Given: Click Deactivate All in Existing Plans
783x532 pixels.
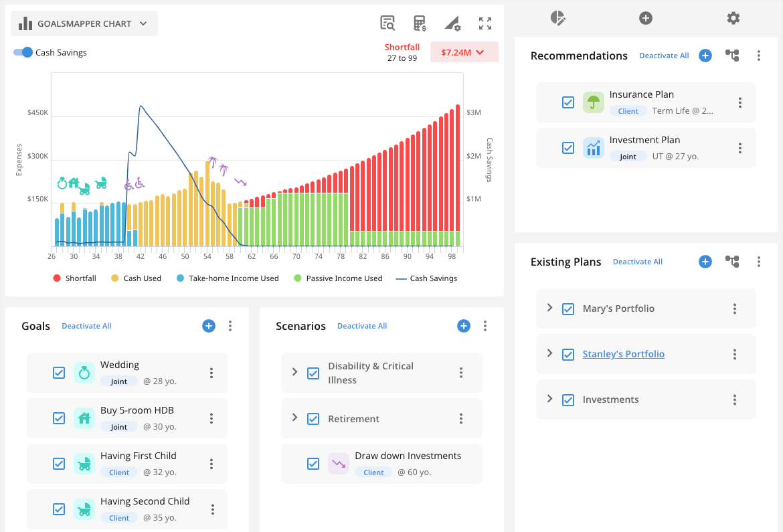Looking at the screenshot, I should tap(637, 262).
